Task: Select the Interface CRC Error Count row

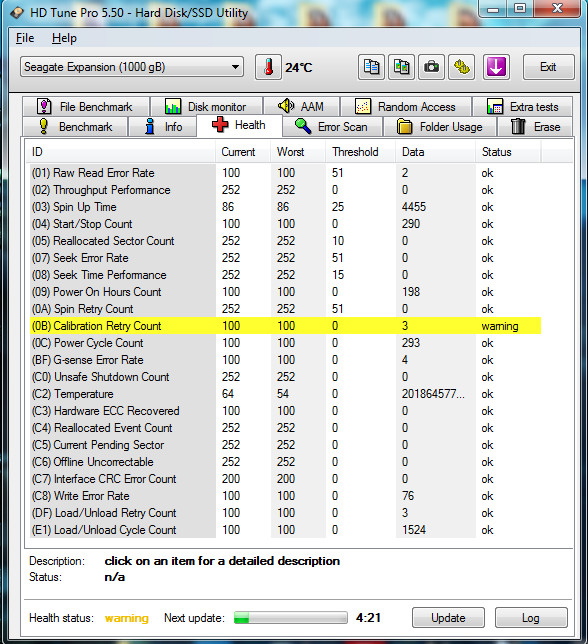Action: click(285, 479)
